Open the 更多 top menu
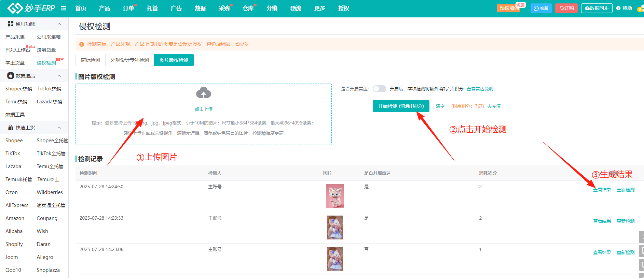Image resolution: width=644 pixels, height=278 pixels. [320, 8]
